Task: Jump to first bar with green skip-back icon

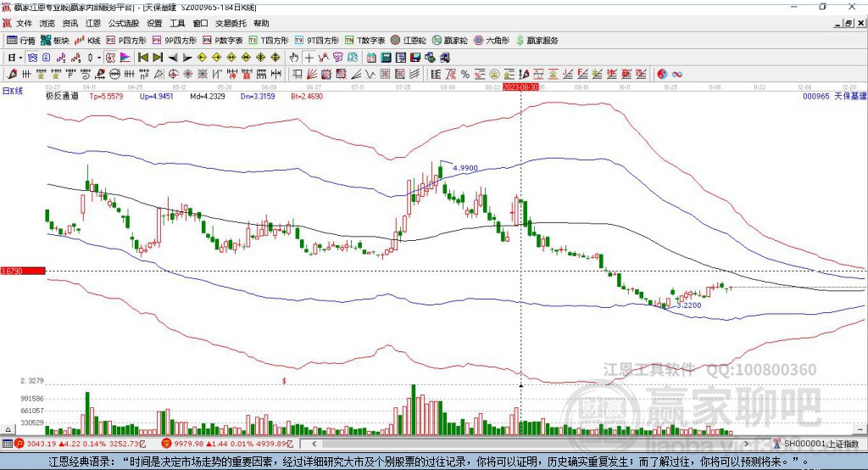Action: click(x=142, y=58)
